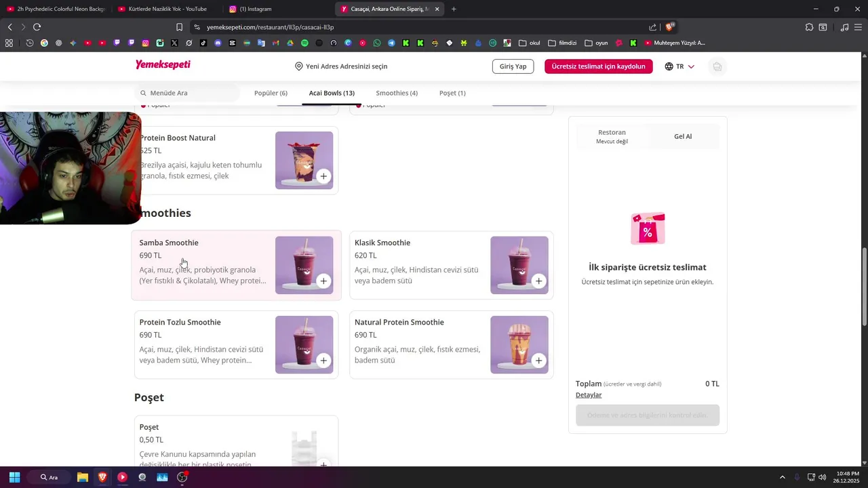Show hidden system tray icons chevron
This screenshot has height=488, width=868.
coord(782,477)
